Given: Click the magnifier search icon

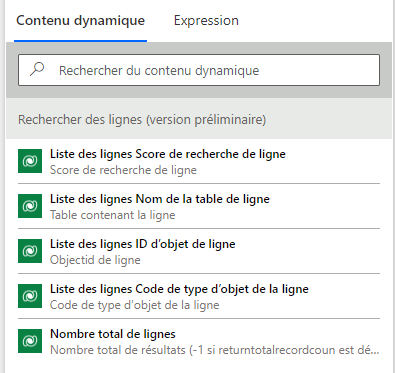Looking at the screenshot, I should point(37,70).
